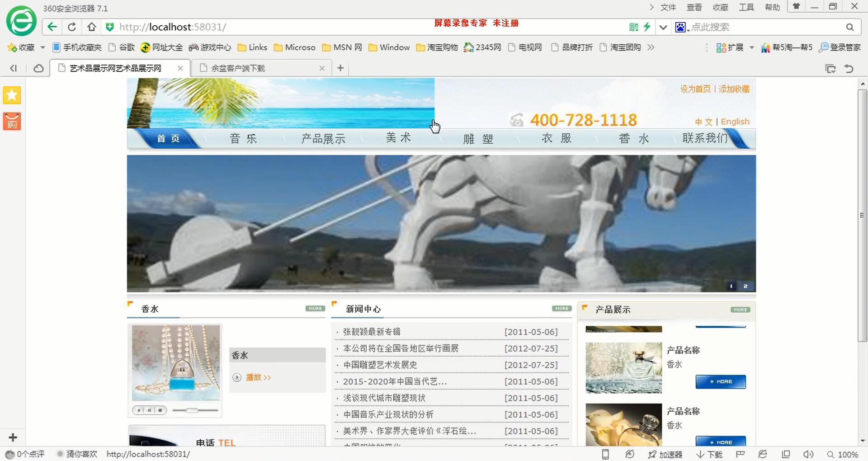Open the 2345网 bookmark
The image size is (868, 461).
482,47
